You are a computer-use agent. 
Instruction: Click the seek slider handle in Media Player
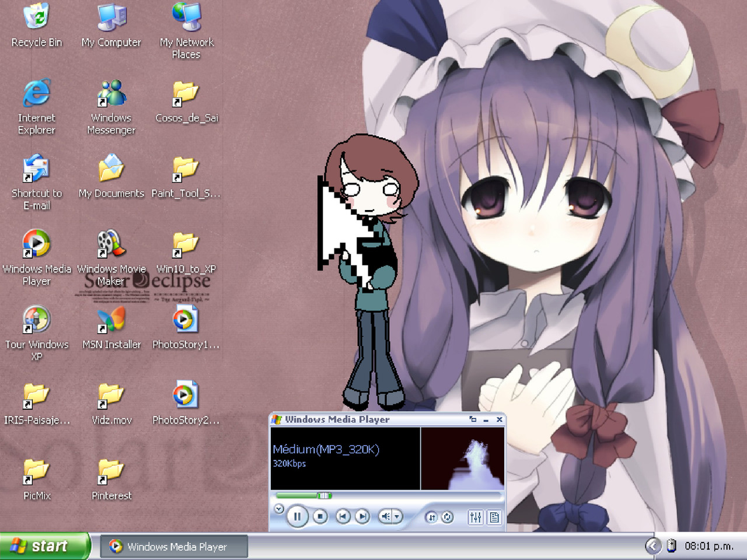tap(324, 496)
